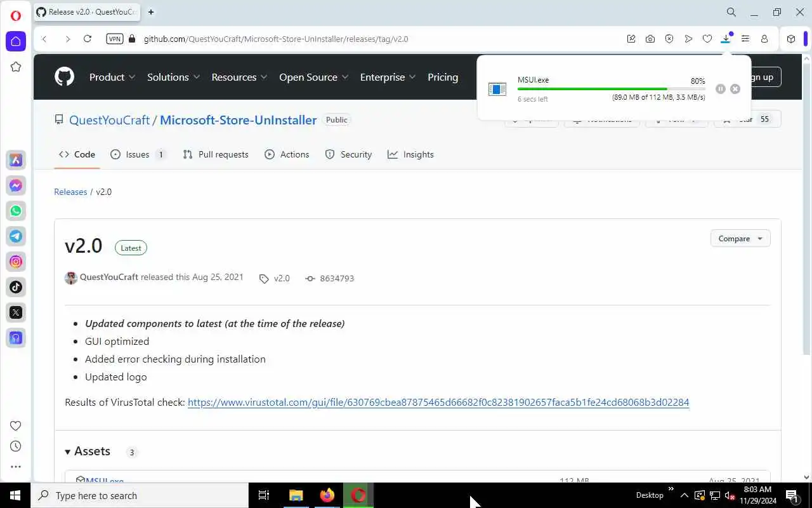The image size is (812, 508).
Task: Open extensions cube icon
Action: pyautogui.click(x=791, y=39)
